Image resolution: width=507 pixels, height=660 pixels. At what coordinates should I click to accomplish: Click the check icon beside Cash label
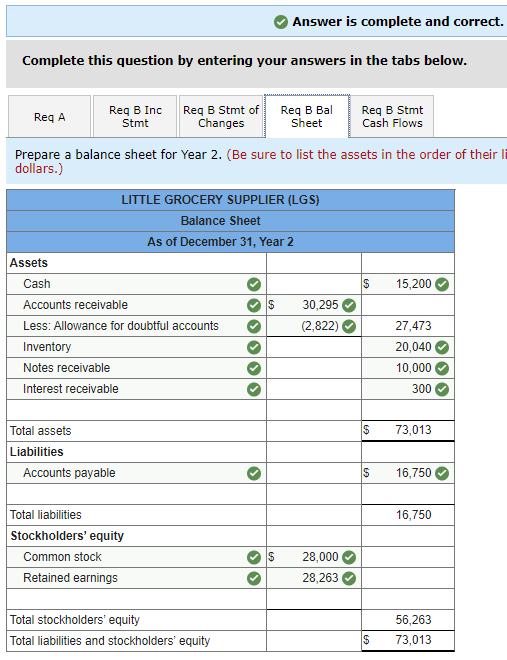click(x=254, y=285)
